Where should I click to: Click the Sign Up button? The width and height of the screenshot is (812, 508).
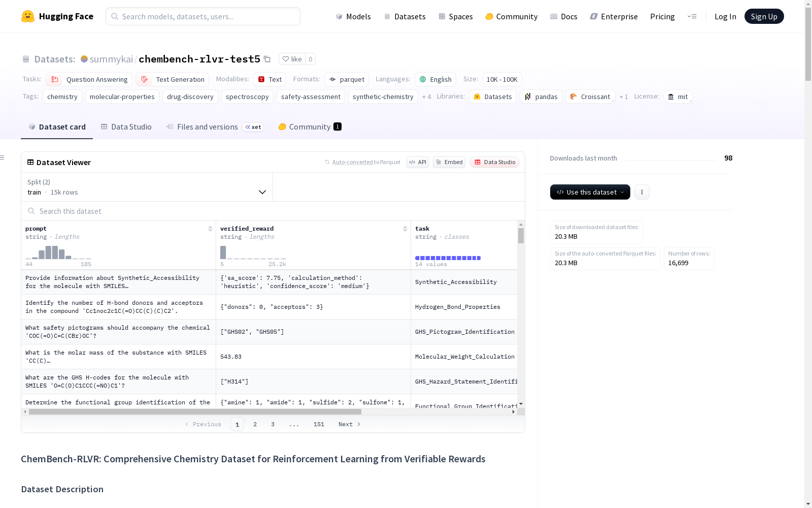[764, 16]
